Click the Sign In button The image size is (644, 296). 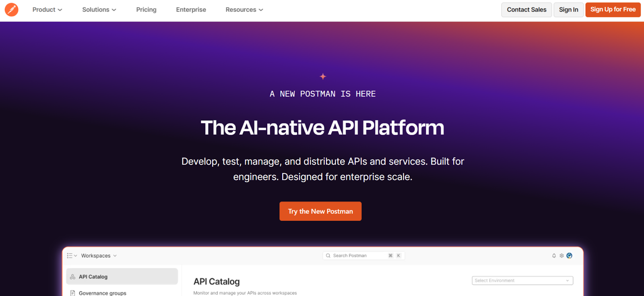click(568, 10)
